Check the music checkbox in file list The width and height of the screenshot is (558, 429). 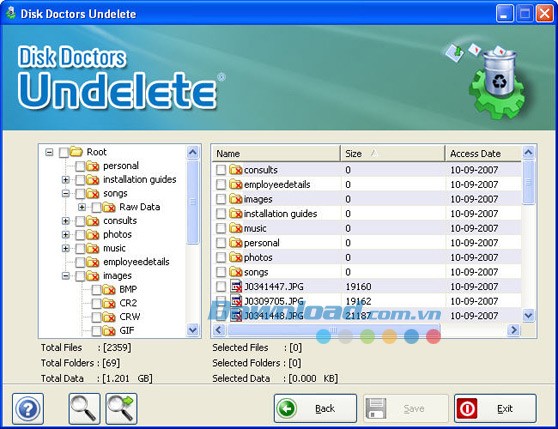tap(221, 228)
